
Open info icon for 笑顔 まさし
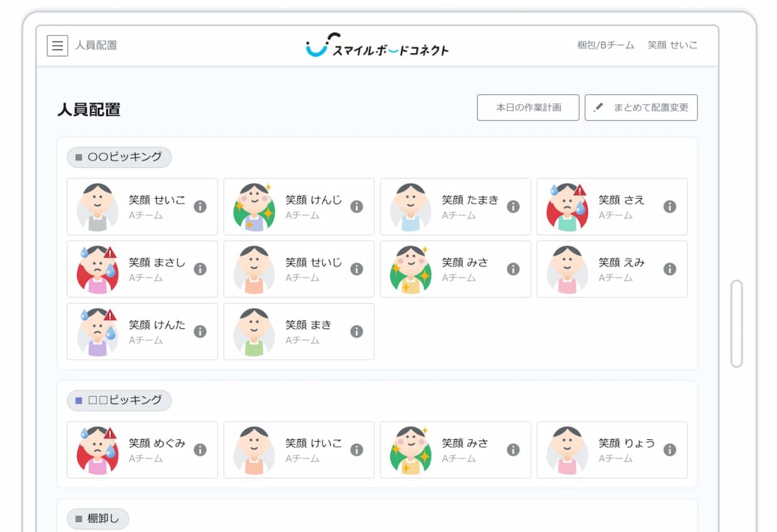click(200, 269)
